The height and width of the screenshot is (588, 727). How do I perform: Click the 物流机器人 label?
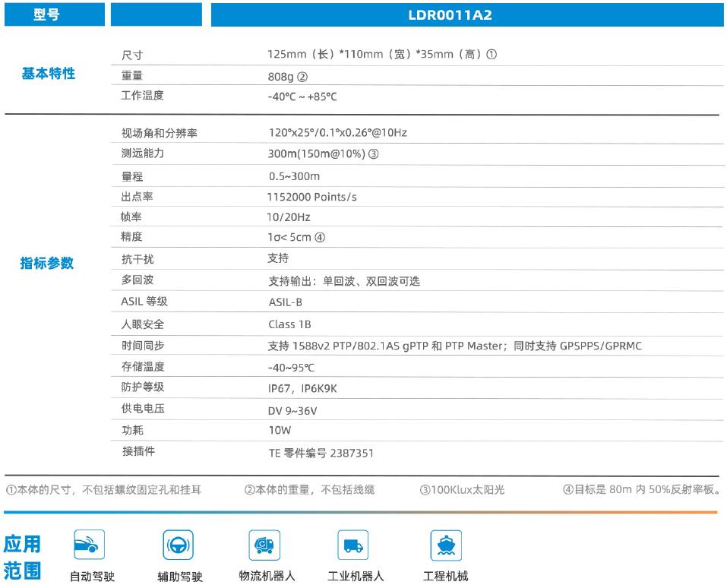pyautogui.click(x=267, y=576)
